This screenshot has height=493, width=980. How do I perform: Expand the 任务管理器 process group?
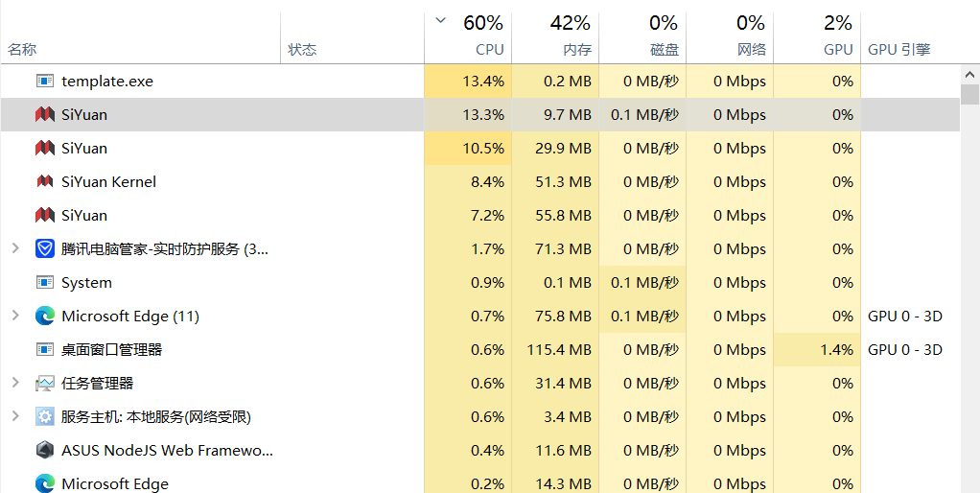[14, 384]
